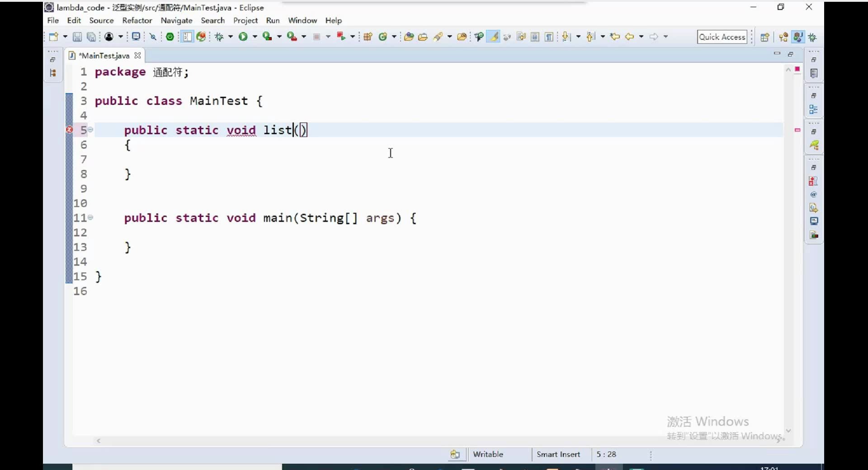
Task: Close the MainTest.java tab
Action: tap(137, 55)
